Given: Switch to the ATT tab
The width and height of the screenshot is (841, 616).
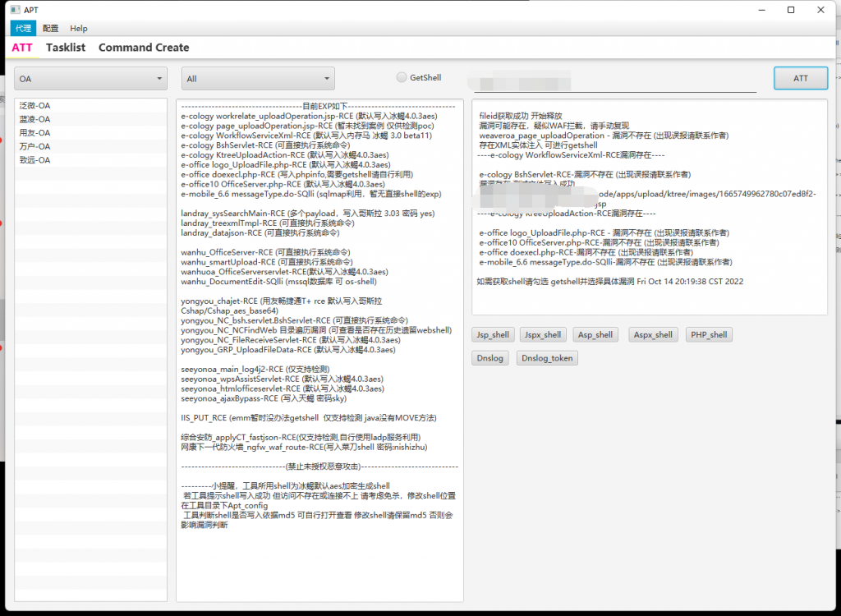Looking at the screenshot, I should click(x=22, y=47).
